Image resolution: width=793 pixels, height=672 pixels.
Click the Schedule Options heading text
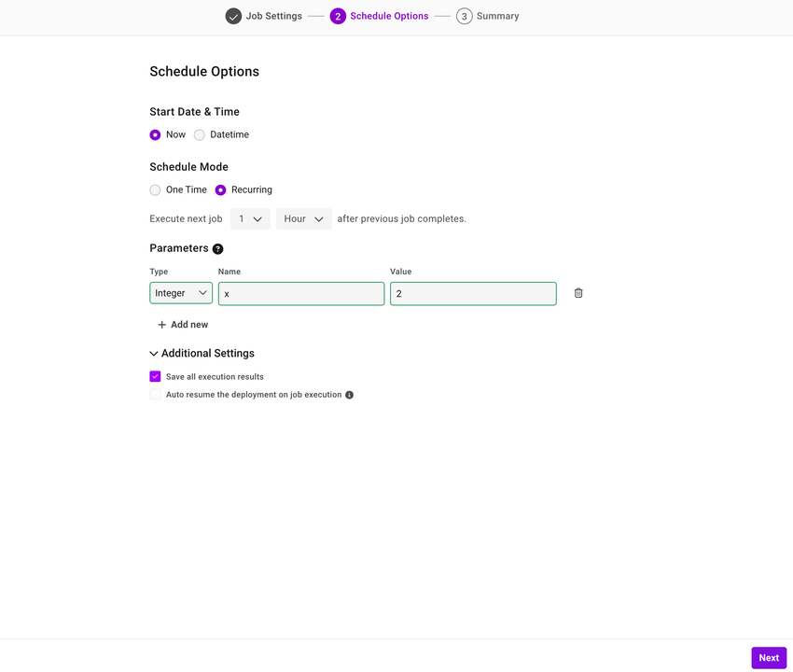point(204,71)
